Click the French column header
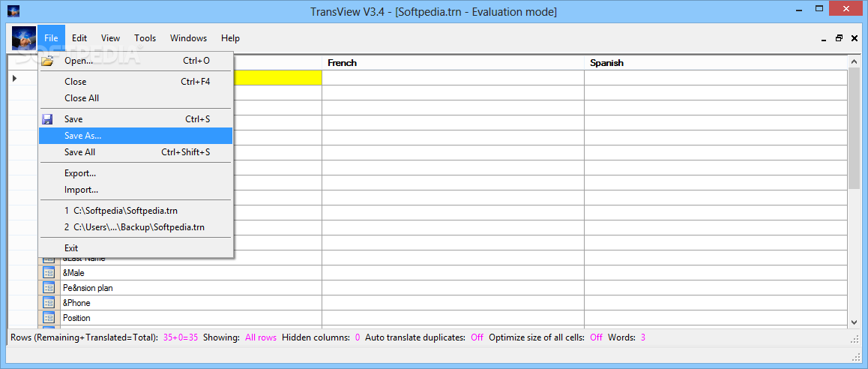 point(453,62)
